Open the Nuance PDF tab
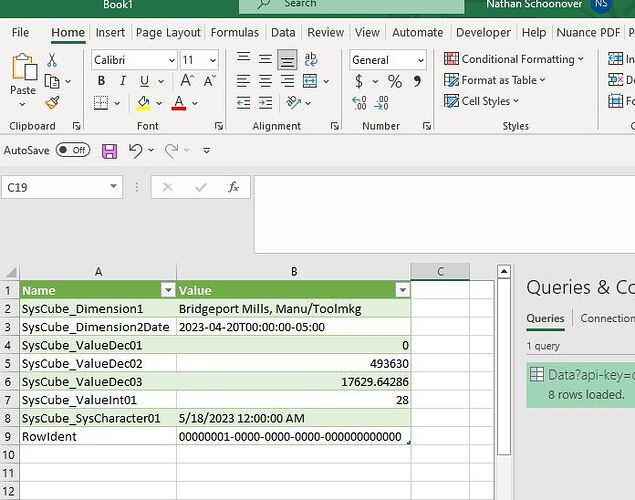 588,32
